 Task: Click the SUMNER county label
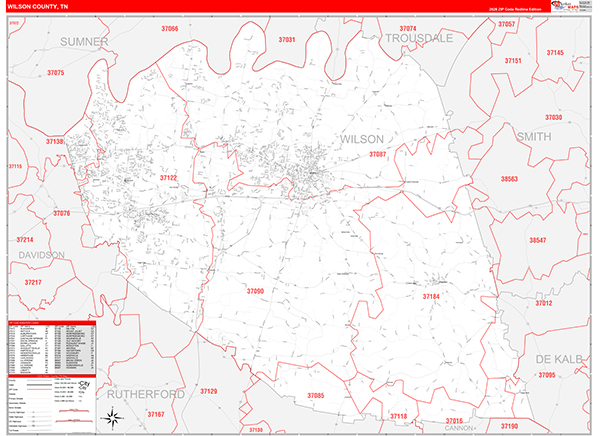click(84, 42)
